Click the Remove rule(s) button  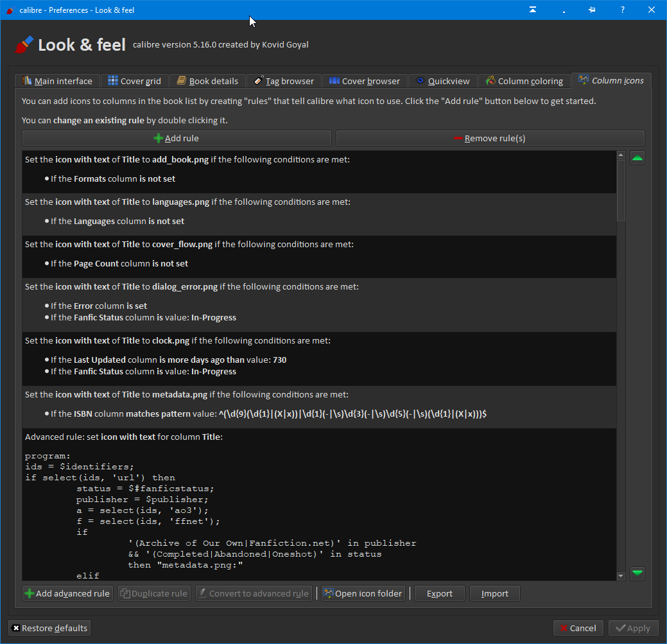pos(490,138)
